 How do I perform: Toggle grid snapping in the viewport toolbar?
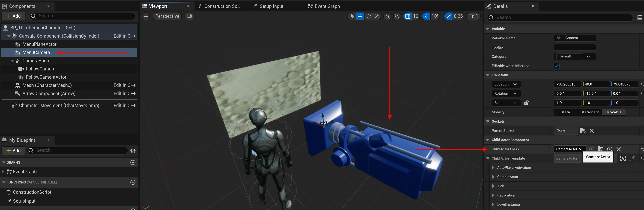pyautogui.click(x=407, y=16)
